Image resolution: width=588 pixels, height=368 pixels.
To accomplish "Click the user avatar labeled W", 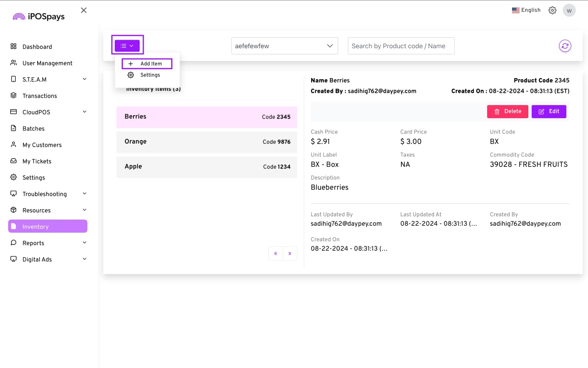I will pyautogui.click(x=569, y=10).
